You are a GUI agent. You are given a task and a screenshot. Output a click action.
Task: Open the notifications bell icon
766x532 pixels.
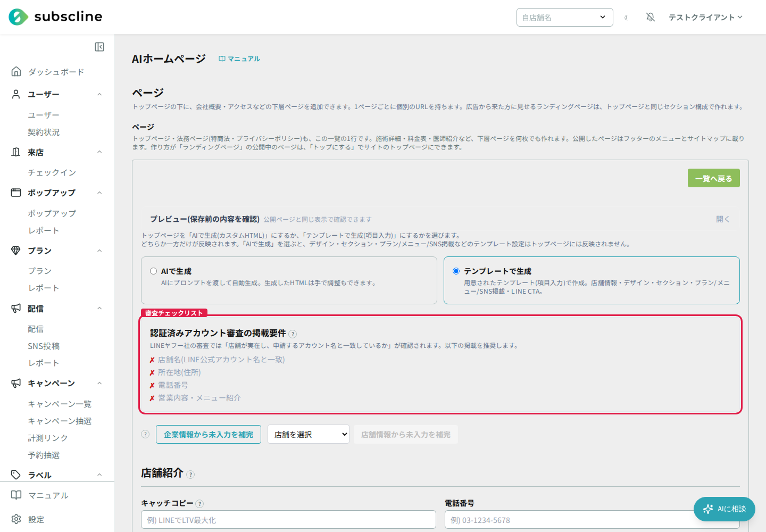point(651,17)
